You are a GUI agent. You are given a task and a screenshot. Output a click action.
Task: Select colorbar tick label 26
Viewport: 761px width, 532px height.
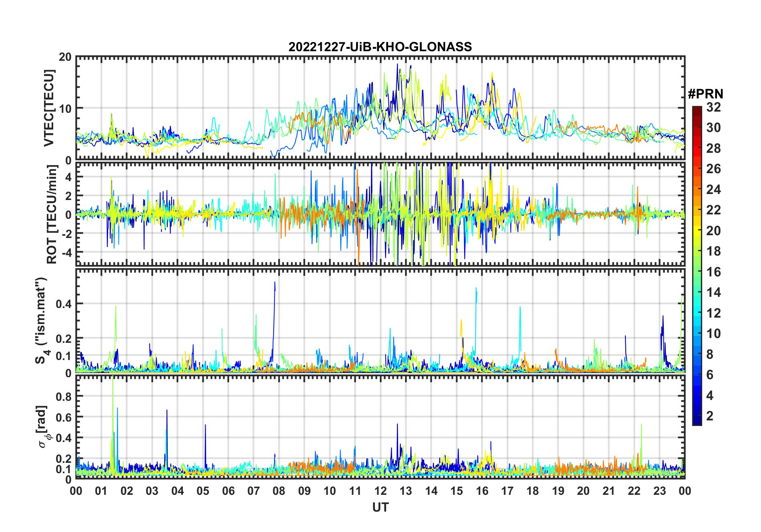click(x=713, y=169)
